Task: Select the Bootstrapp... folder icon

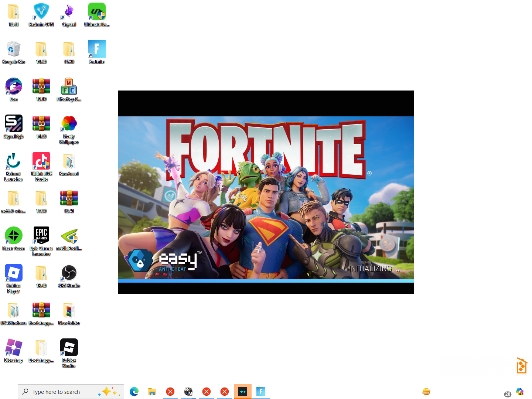Action: 41,351
